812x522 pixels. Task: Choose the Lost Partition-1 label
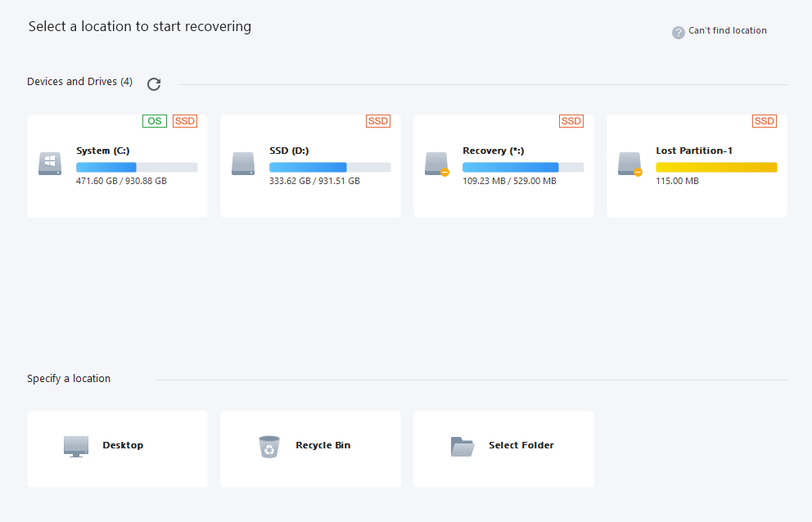694,151
